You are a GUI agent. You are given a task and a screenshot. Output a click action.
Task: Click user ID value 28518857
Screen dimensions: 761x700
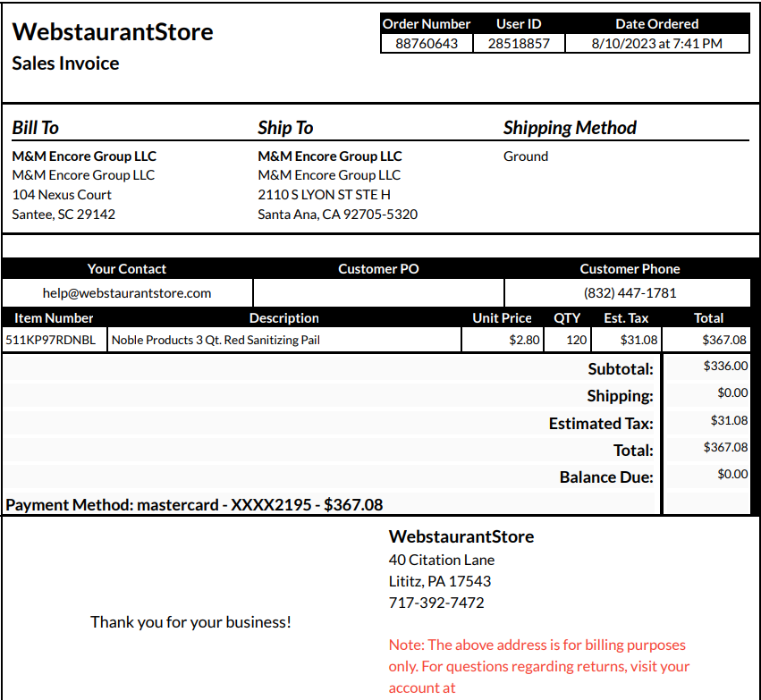[519, 44]
